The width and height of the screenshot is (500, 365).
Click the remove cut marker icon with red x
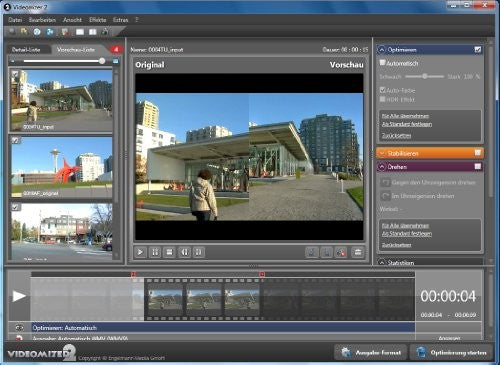tap(341, 253)
